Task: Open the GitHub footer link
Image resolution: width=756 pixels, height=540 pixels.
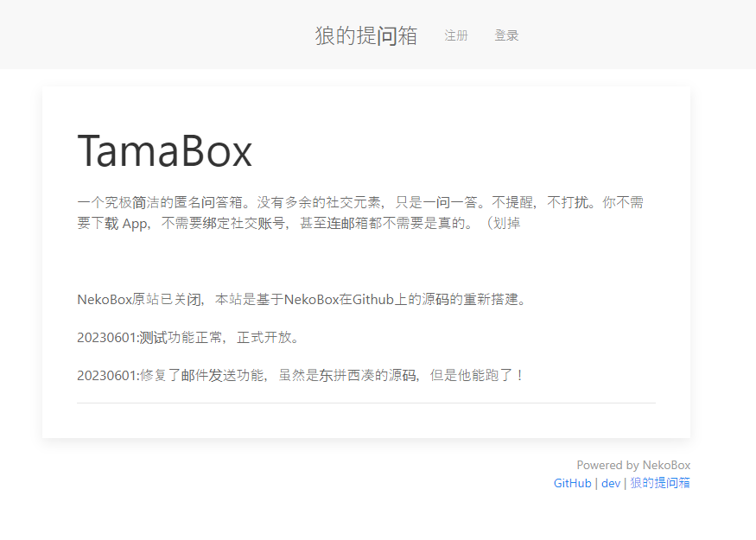Action: tap(572, 483)
